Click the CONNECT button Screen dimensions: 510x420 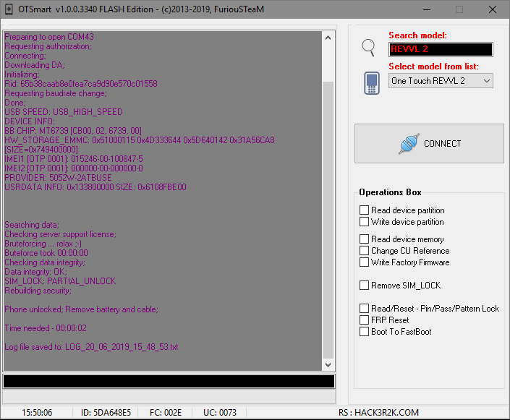(429, 143)
